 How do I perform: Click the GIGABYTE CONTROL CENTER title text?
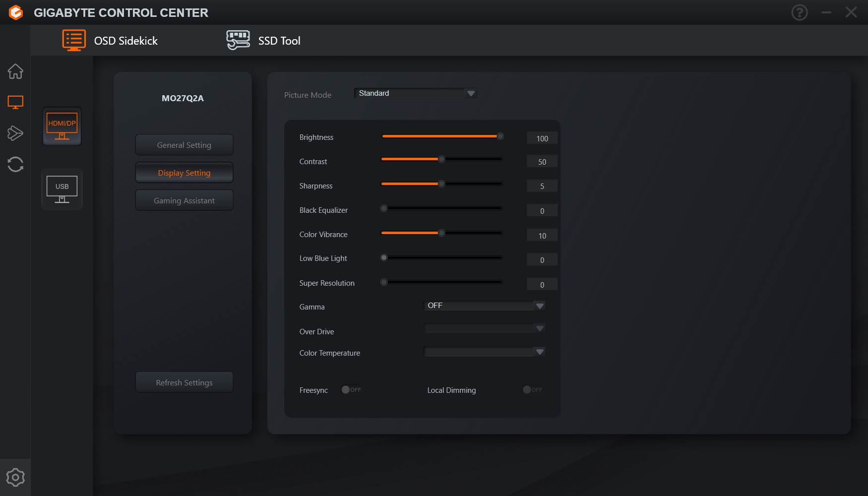click(x=121, y=12)
